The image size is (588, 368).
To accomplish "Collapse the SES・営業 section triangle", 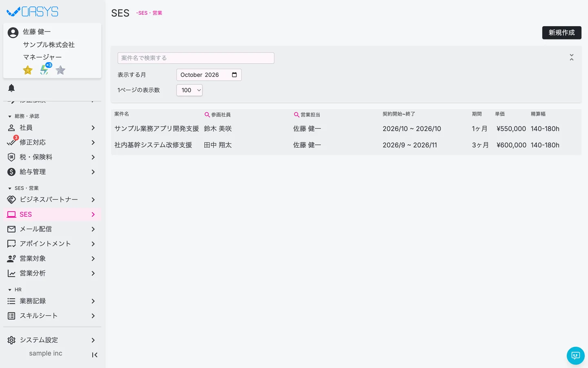I will 10,188.
